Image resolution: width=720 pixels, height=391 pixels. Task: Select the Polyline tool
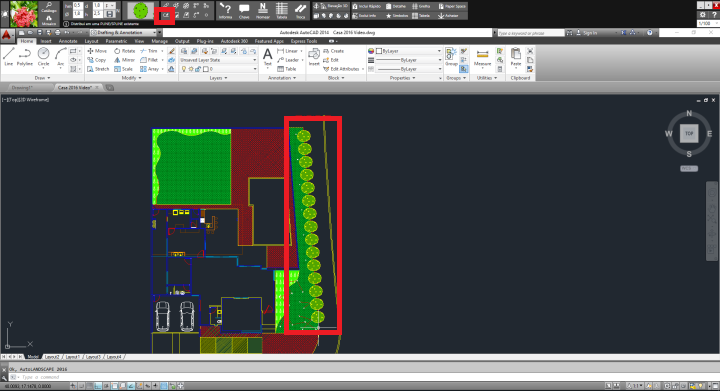coord(25,57)
